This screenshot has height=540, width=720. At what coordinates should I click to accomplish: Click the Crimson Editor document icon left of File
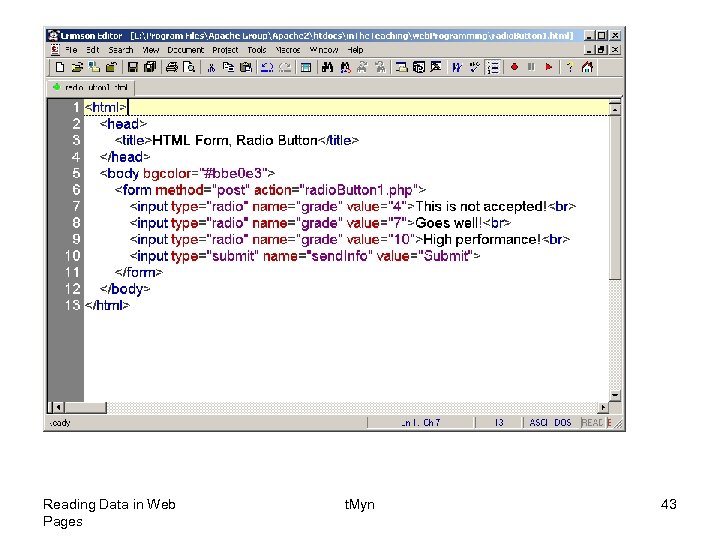pos(55,49)
